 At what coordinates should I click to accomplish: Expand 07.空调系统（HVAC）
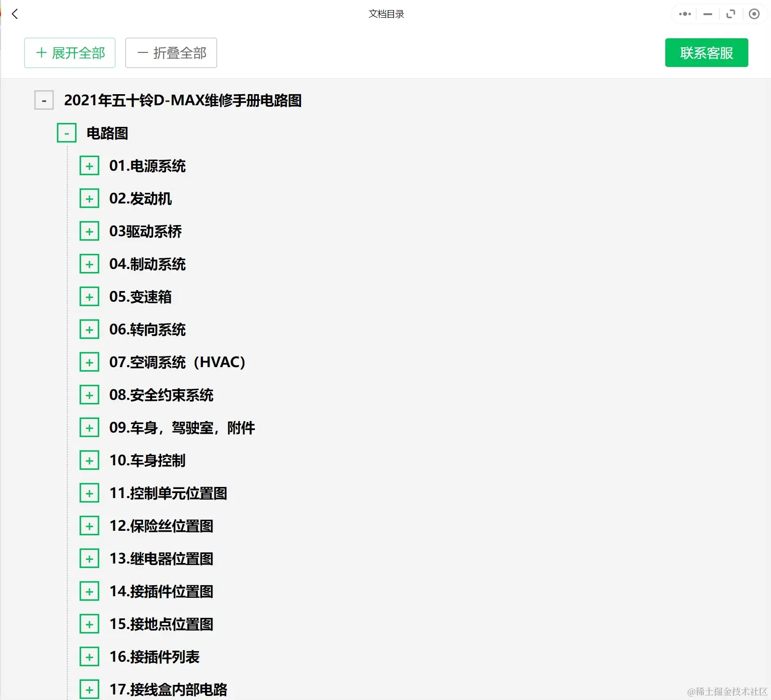click(89, 362)
